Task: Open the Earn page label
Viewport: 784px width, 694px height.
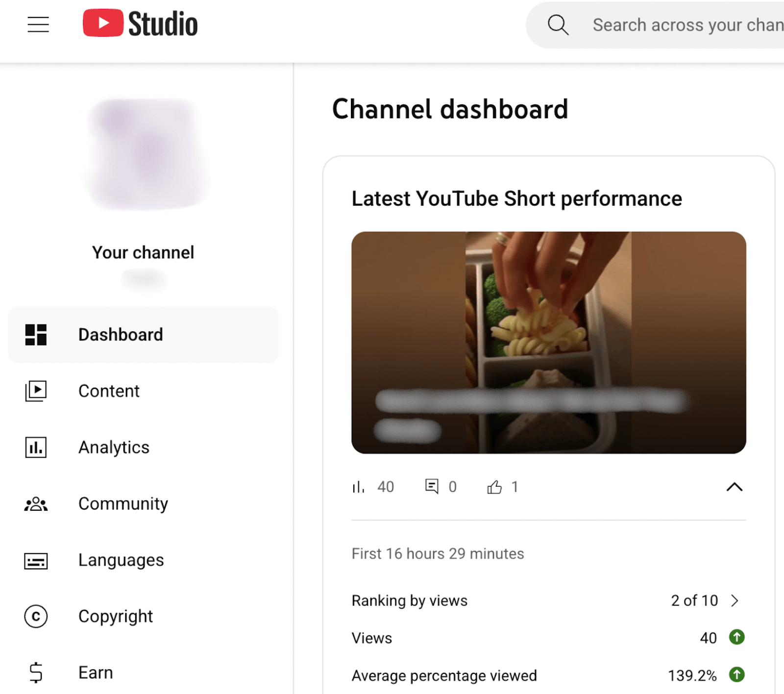Action: tap(96, 672)
